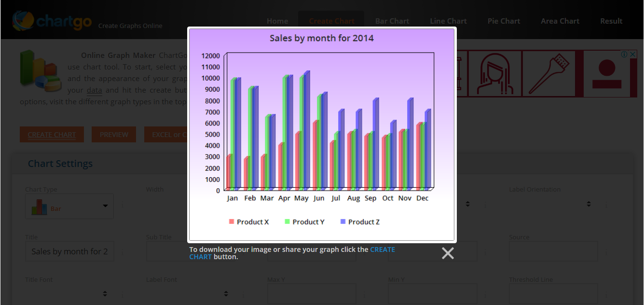
Task: Click the EXCEL or CSV button
Action: click(166, 135)
